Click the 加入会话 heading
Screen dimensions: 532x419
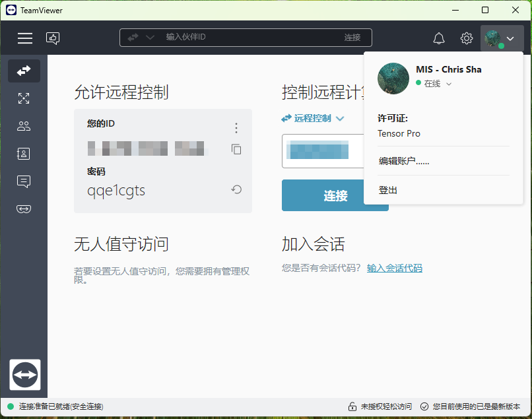[313, 244]
